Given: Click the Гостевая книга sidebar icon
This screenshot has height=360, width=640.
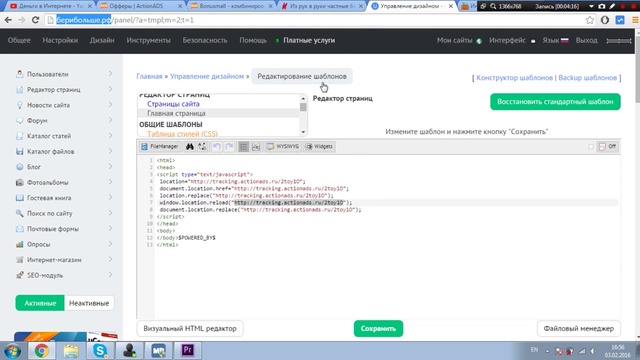Looking at the screenshot, I should click(x=19, y=198).
